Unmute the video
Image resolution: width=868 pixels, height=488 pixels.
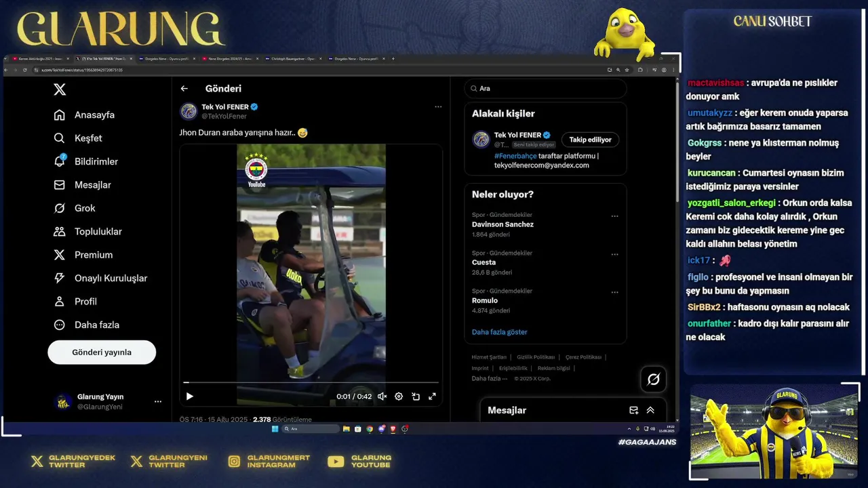[x=382, y=396]
